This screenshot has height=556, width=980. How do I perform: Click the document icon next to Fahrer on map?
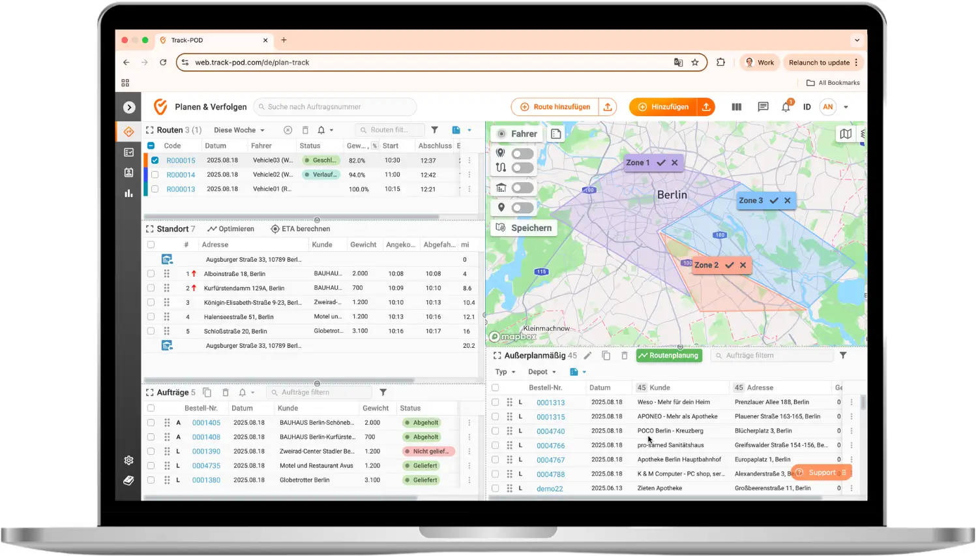(556, 134)
